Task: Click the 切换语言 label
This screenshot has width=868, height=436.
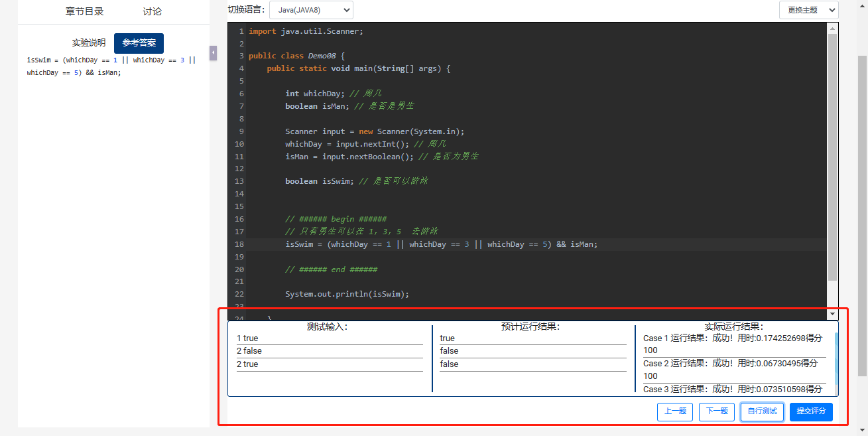Action: 246,10
